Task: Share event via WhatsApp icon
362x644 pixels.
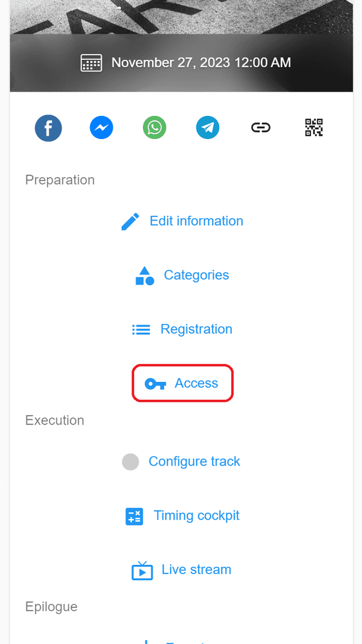Action: click(x=155, y=128)
